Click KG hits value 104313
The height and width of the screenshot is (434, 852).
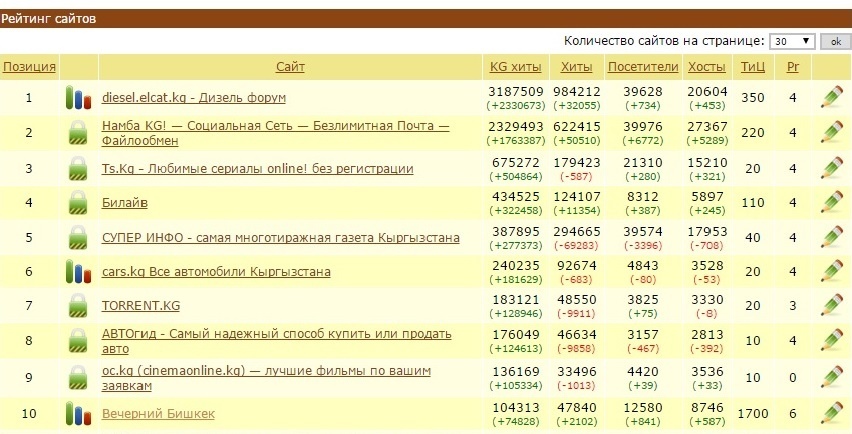[x=516, y=407]
